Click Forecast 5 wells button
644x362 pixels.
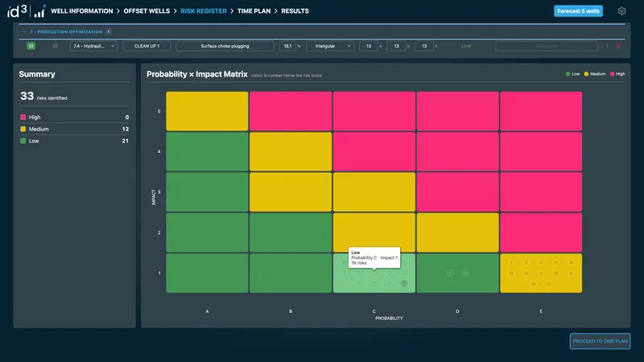tap(578, 11)
